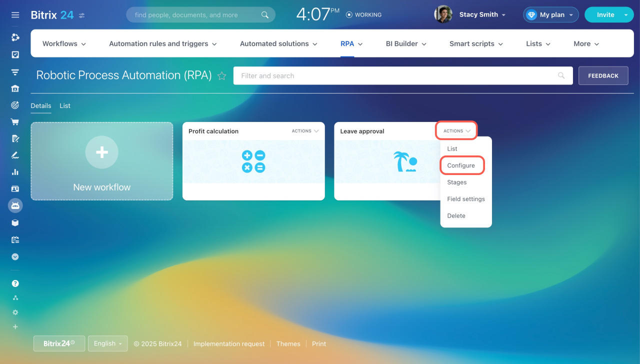The image size is (640, 364).
Task: Open the More dropdown in the navigation
Action: click(586, 43)
